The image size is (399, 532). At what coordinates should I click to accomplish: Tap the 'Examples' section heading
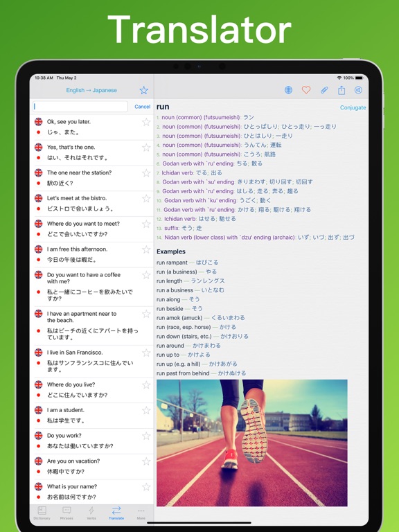coord(171,251)
